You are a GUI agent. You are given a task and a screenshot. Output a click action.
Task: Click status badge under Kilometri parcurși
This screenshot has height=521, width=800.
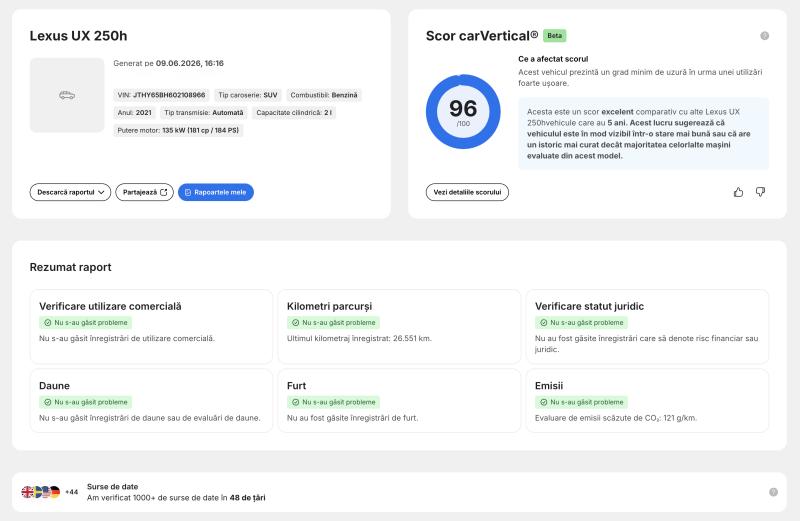[334, 322]
